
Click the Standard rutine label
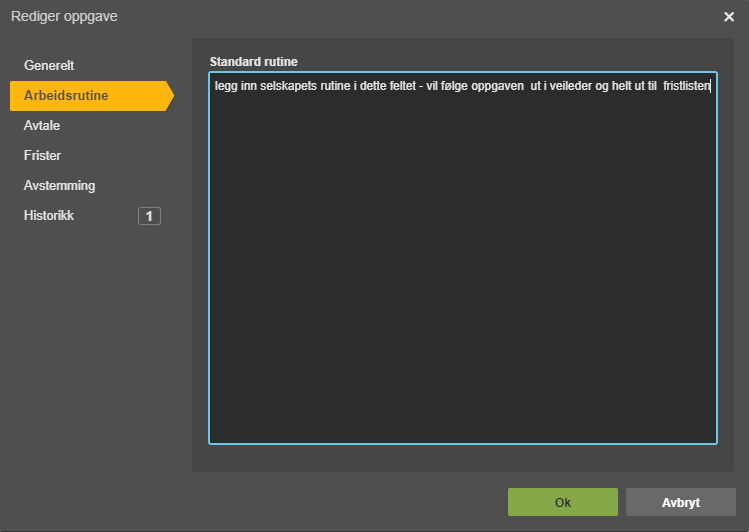tap(254, 62)
